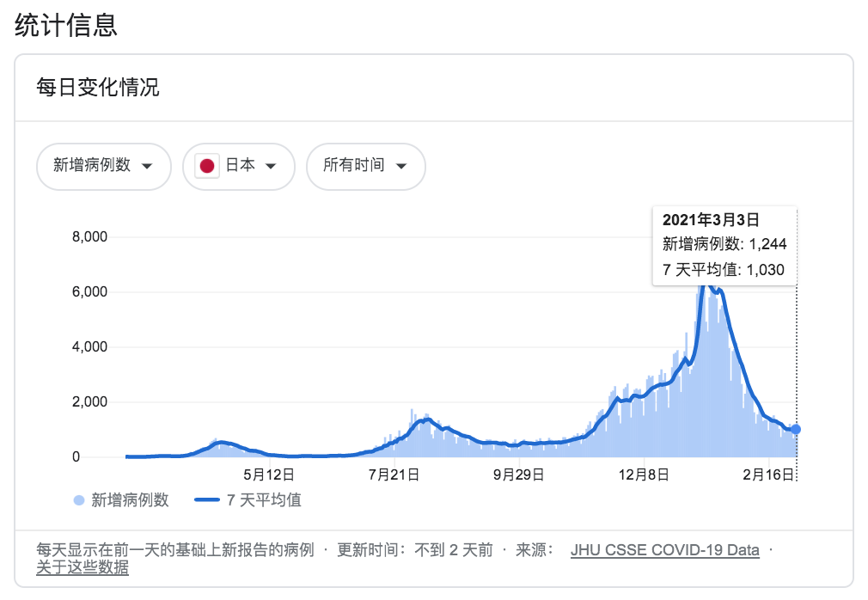Open the 关于这些数据 link
Image resolution: width=868 pixels, height=600 pixels.
click(x=83, y=568)
